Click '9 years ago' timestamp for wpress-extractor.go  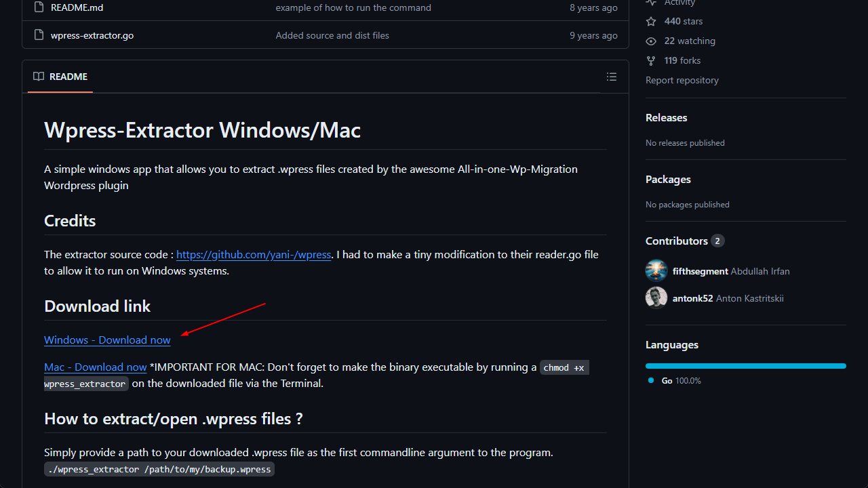(593, 35)
